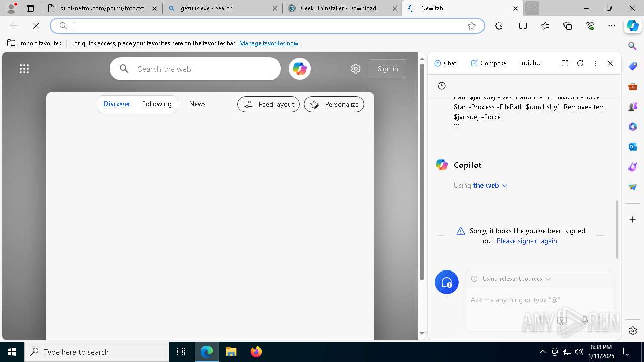Image resolution: width=644 pixels, height=362 pixels.
Task: Close the gezulik.exe Search tab
Action: (275, 8)
